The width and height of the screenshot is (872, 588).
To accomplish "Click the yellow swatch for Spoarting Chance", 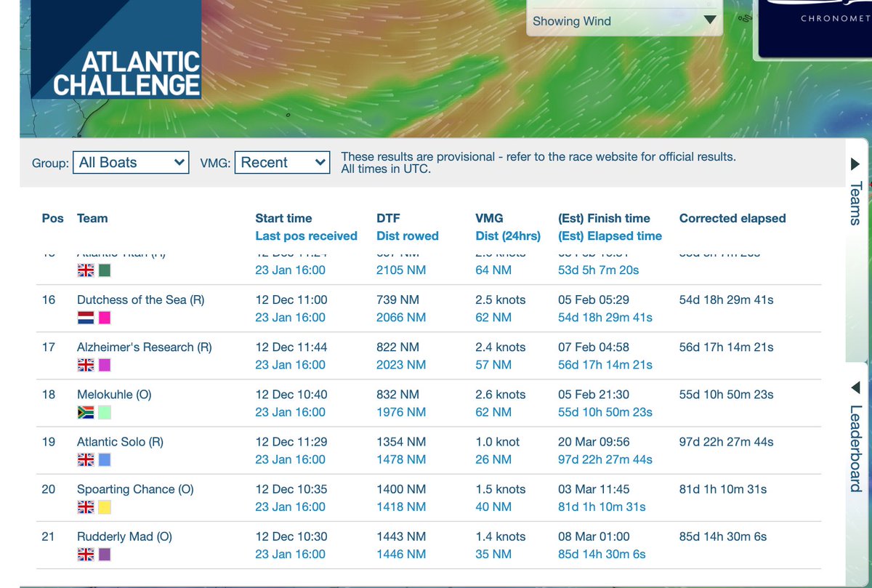I will click(x=105, y=507).
